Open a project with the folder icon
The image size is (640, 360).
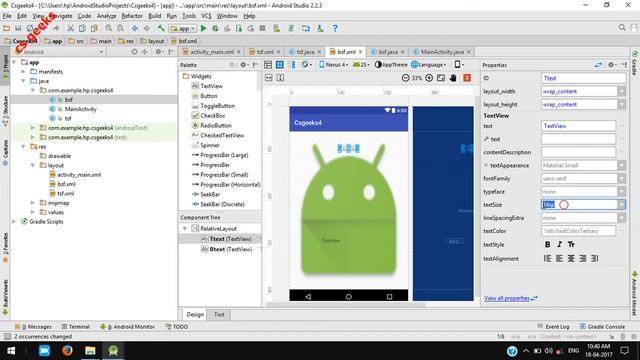pyautogui.click(x=7, y=28)
